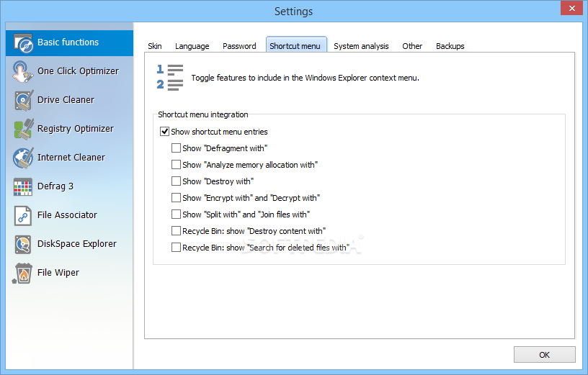Click the DiskSpace Explorer icon
Screen dimensions: 588x375
click(x=23, y=244)
